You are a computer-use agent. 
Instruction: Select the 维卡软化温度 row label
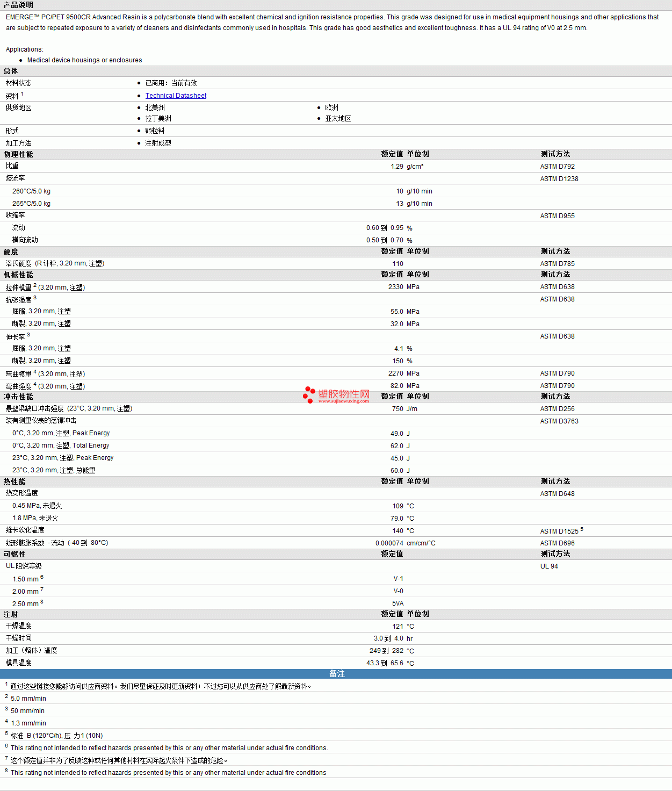(x=25, y=530)
